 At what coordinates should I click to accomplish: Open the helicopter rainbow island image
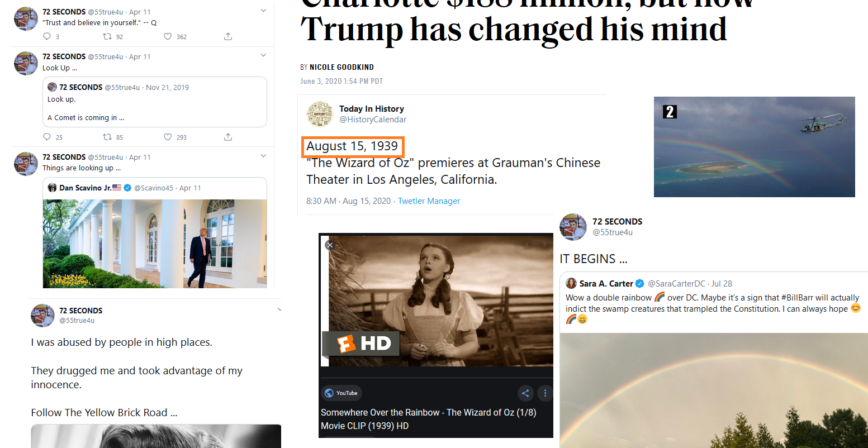755,147
